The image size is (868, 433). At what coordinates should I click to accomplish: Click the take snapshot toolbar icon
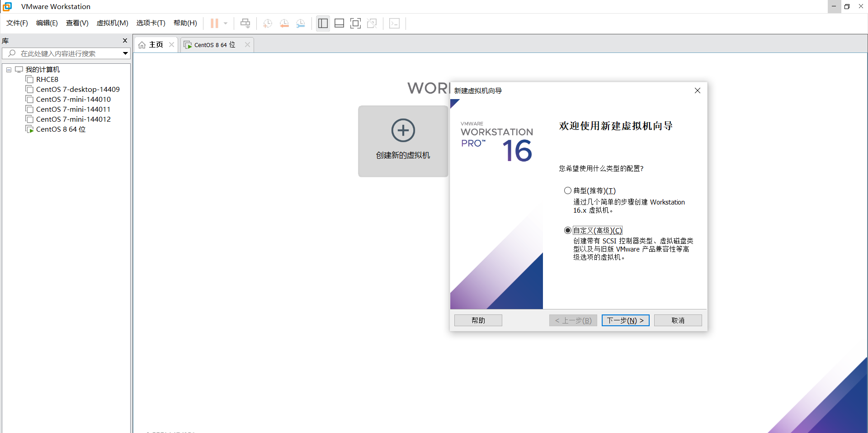point(268,23)
